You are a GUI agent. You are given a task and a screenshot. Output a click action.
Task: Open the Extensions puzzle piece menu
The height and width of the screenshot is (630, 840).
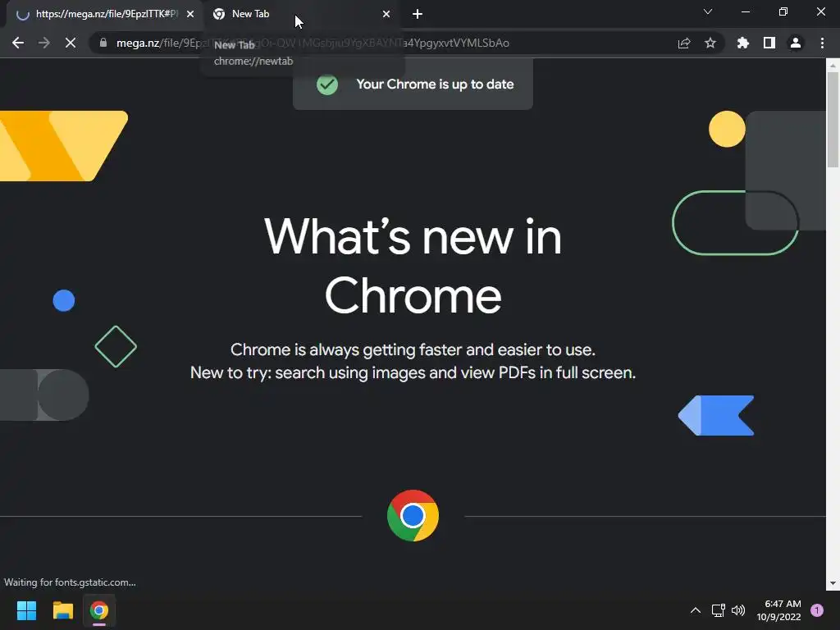743,43
